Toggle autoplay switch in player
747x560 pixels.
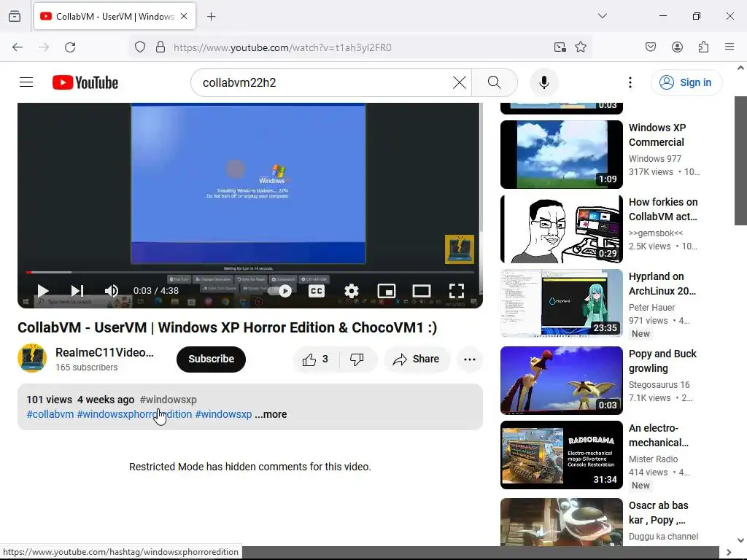coord(281,290)
